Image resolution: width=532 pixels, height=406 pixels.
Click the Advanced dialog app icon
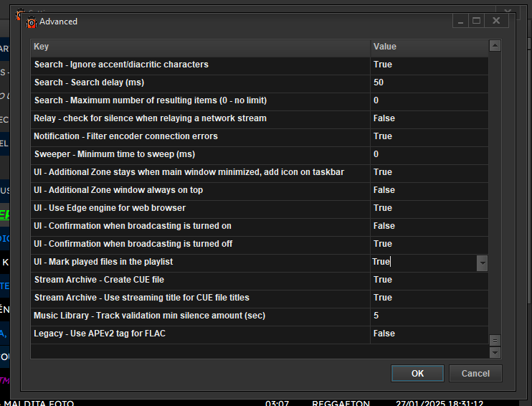pos(31,22)
